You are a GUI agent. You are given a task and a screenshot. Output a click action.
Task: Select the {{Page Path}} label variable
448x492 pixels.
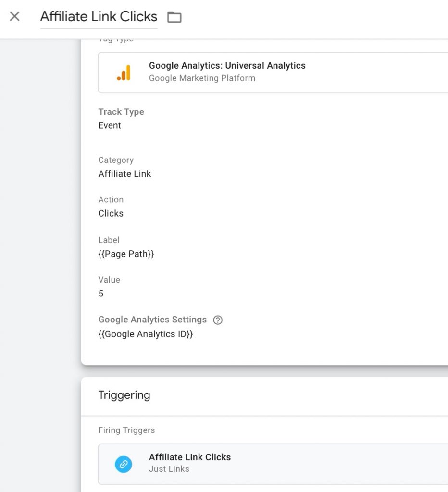pos(126,254)
